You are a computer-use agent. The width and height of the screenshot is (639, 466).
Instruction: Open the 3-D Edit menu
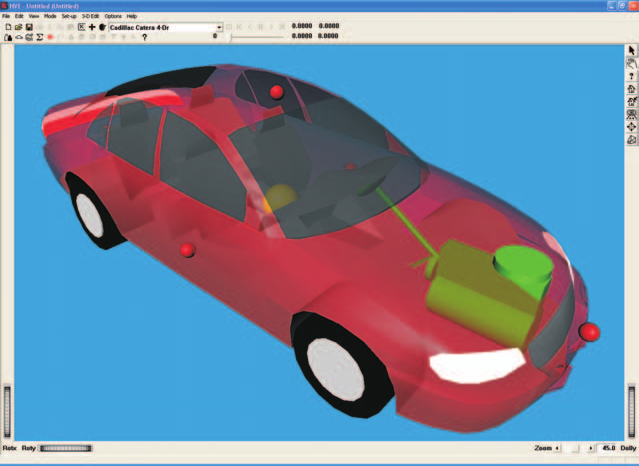click(x=90, y=16)
